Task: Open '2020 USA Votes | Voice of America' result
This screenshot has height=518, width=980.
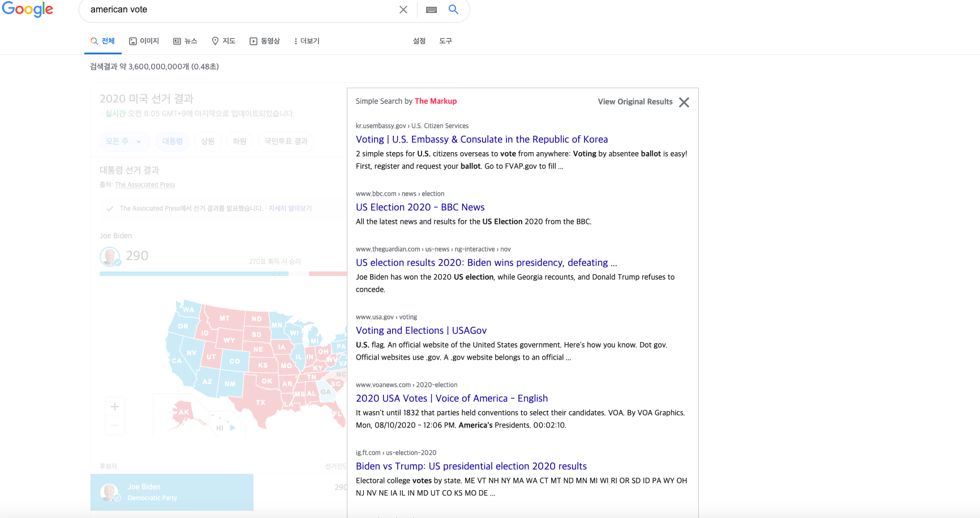Action: click(x=452, y=398)
